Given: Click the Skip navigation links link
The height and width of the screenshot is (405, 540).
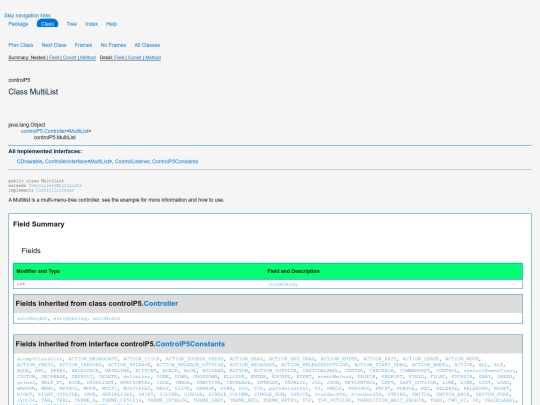Looking at the screenshot, I should tap(27, 15).
